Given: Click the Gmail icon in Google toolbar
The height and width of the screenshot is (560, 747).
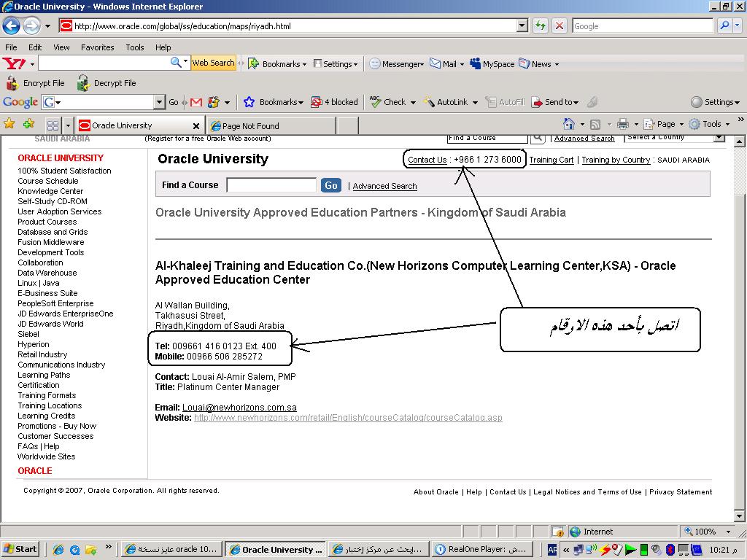Looking at the screenshot, I should [196, 103].
